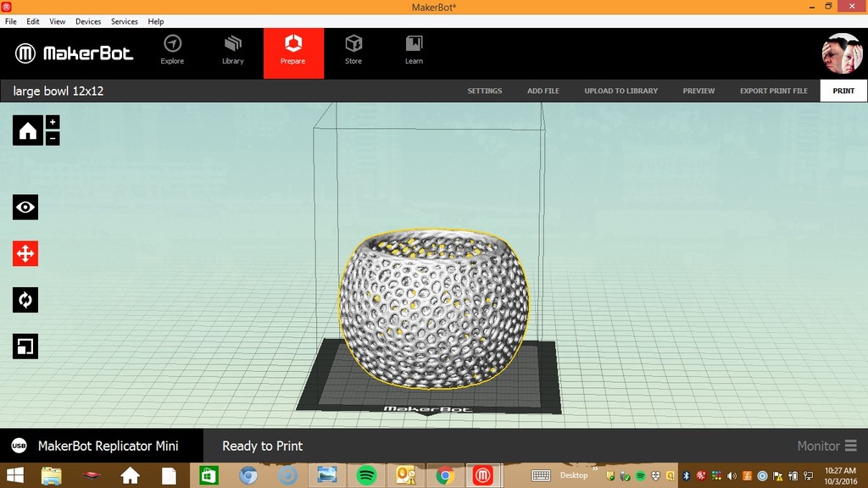Go to the MakerBot Store
Screen dimensions: 868x488
[x=353, y=51]
